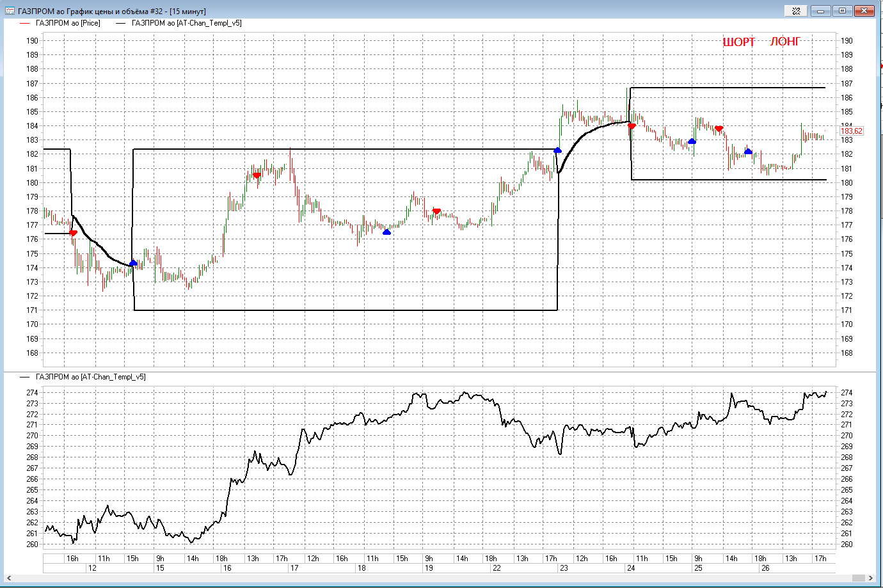
Task: Click the blue buy marker on day 25
Action: [692, 141]
